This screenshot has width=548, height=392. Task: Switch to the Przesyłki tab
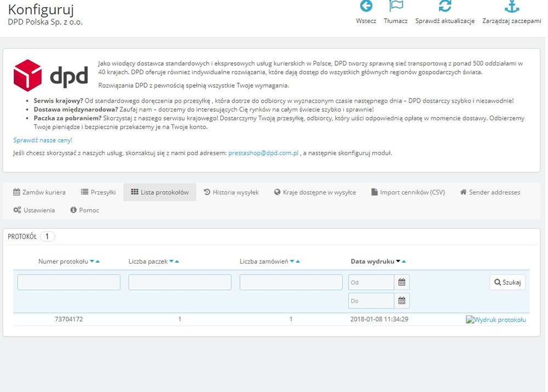coord(98,192)
